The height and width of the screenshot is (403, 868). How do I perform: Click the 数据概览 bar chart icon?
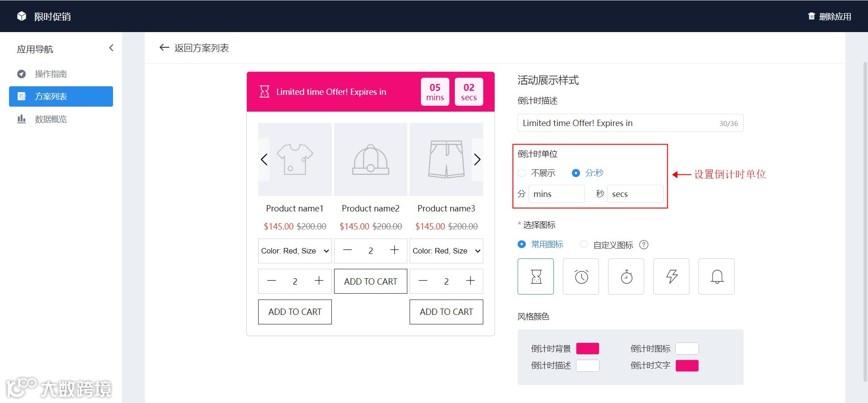pos(21,119)
